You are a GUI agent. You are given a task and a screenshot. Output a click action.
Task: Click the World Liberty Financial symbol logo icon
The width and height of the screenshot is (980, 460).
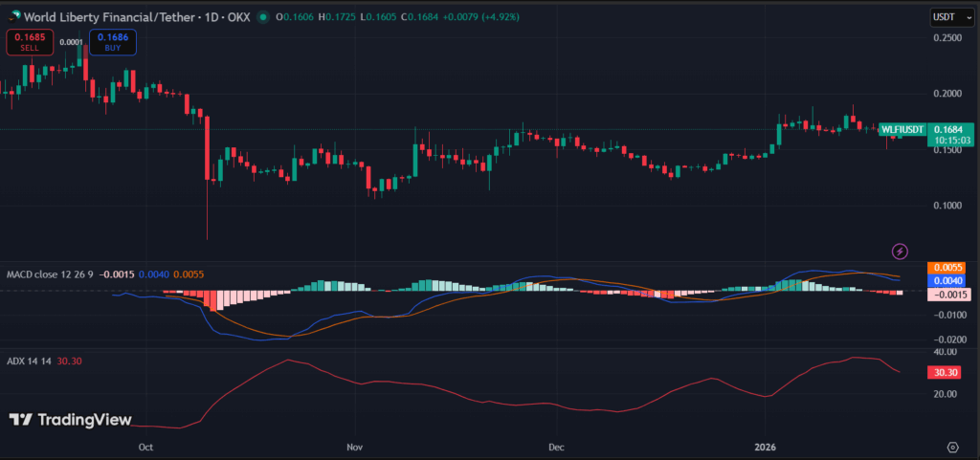[11, 16]
